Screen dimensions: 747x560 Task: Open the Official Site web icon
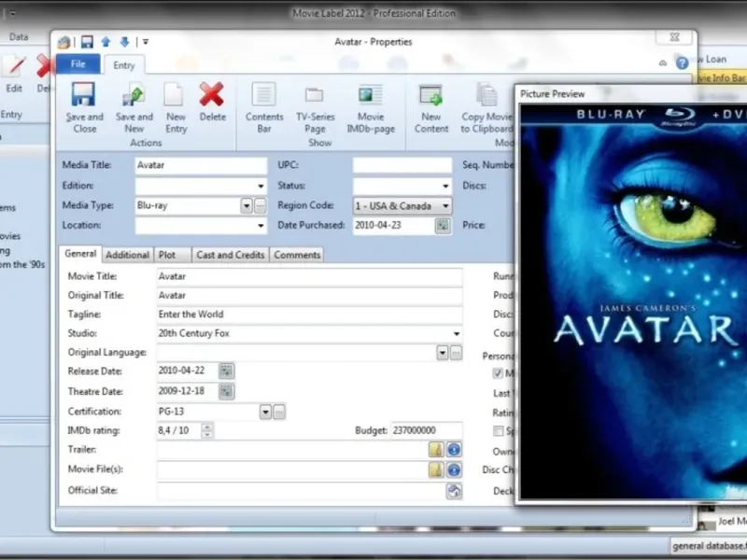[x=454, y=491]
